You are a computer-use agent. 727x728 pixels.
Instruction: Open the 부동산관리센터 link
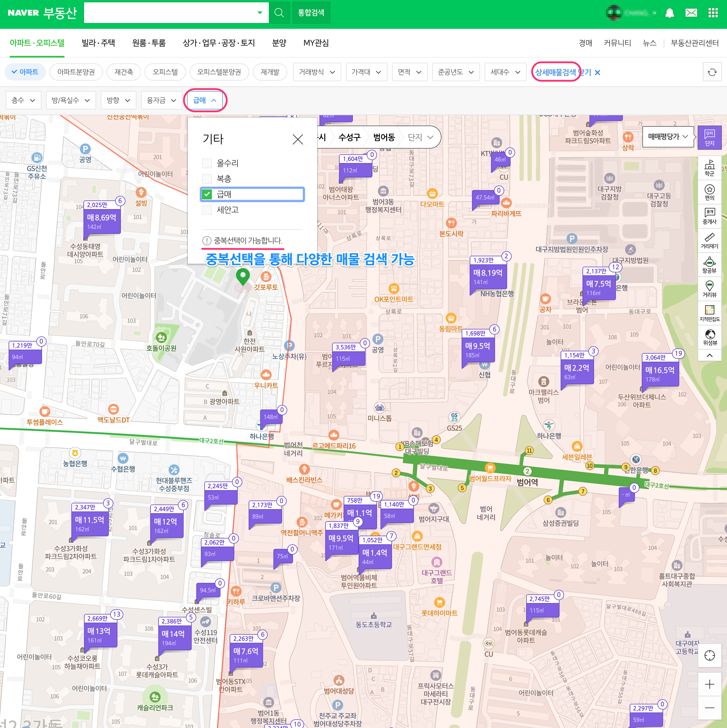[694, 43]
